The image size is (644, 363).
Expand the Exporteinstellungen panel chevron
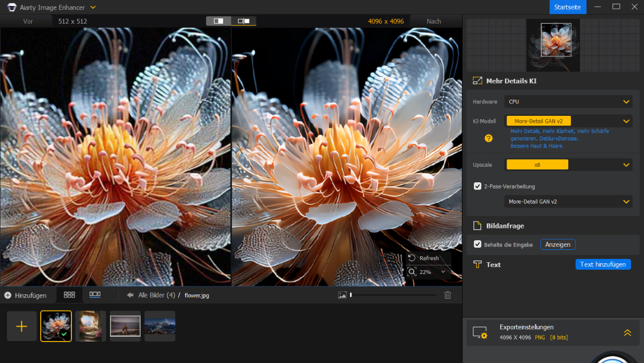click(x=627, y=332)
